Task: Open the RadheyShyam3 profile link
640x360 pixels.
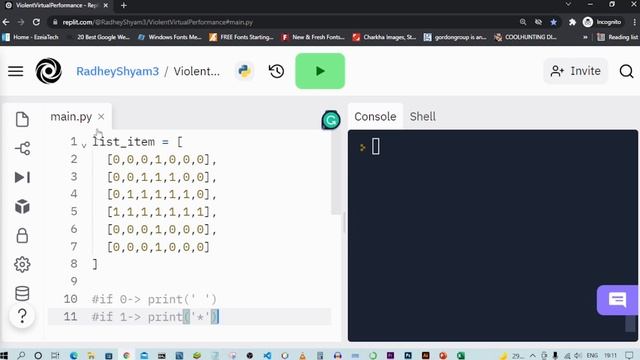Action: click(x=118, y=71)
